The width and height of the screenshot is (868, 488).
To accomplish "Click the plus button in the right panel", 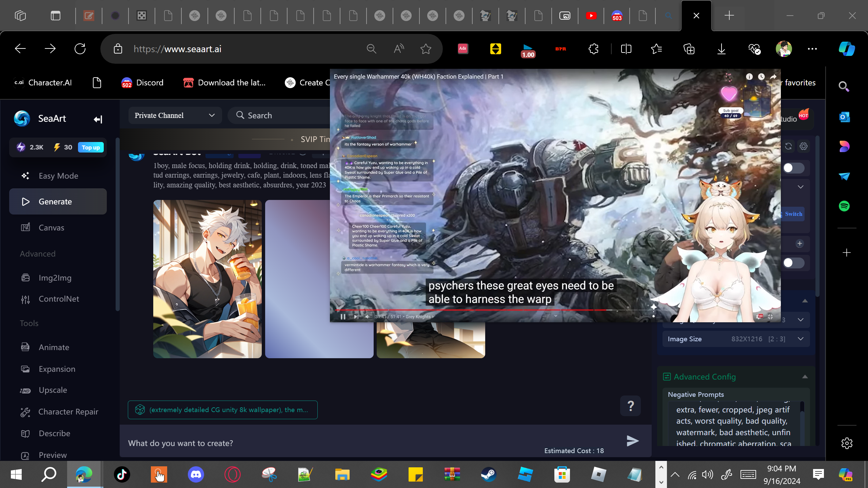I will (x=800, y=244).
